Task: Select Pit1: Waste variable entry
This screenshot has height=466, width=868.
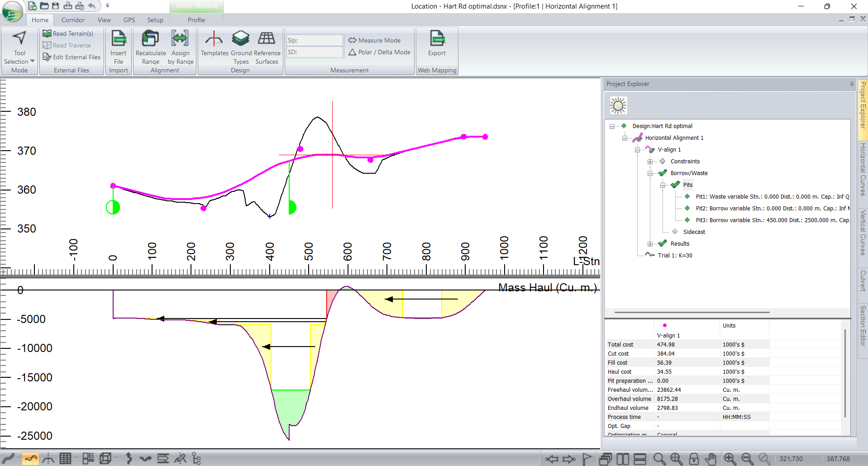Action: click(x=773, y=197)
